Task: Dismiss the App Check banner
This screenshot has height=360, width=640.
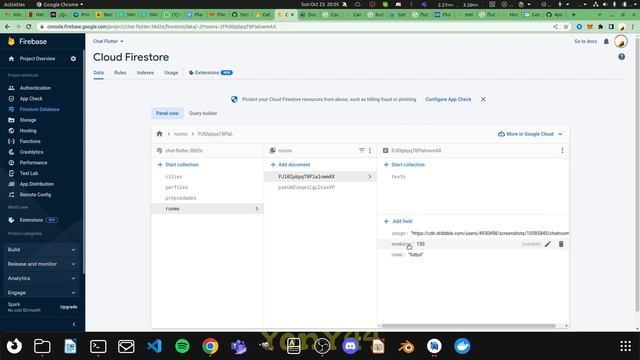Action: 483,99
